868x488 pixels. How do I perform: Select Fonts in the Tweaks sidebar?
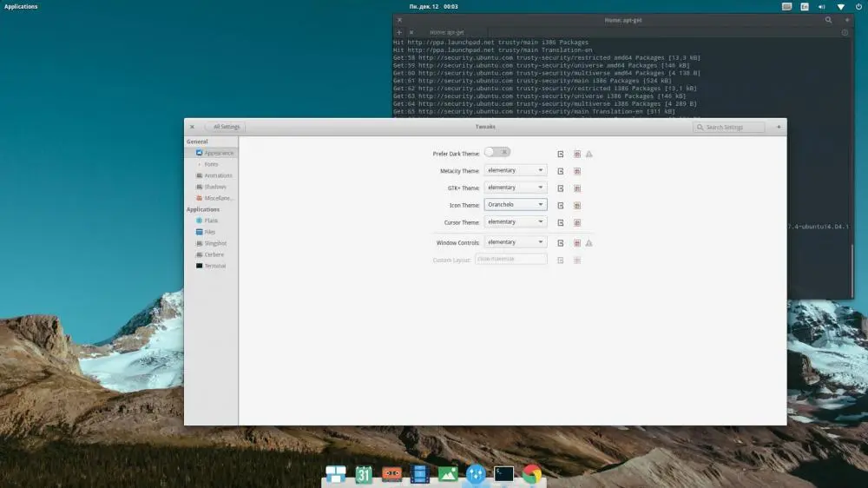[x=212, y=164]
